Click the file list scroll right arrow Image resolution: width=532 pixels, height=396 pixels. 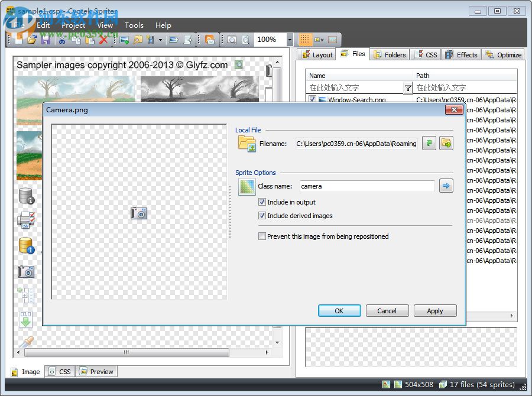tap(512, 316)
